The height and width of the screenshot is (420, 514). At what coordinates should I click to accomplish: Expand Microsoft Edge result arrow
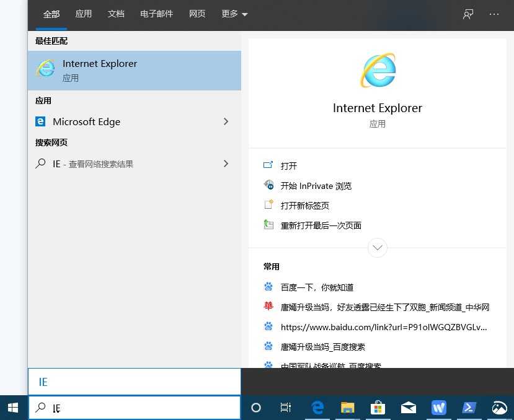tap(226, 121)
